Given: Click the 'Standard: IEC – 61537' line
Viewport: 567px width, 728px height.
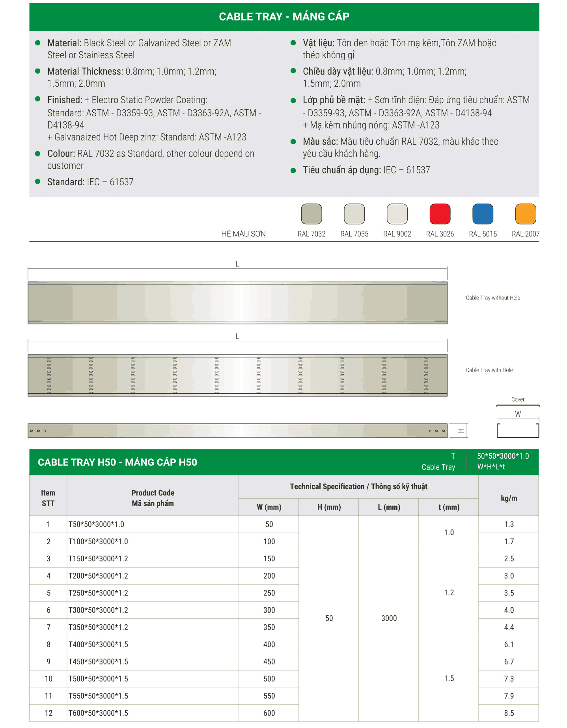Looking at the screenshot, I should point(90,182).
